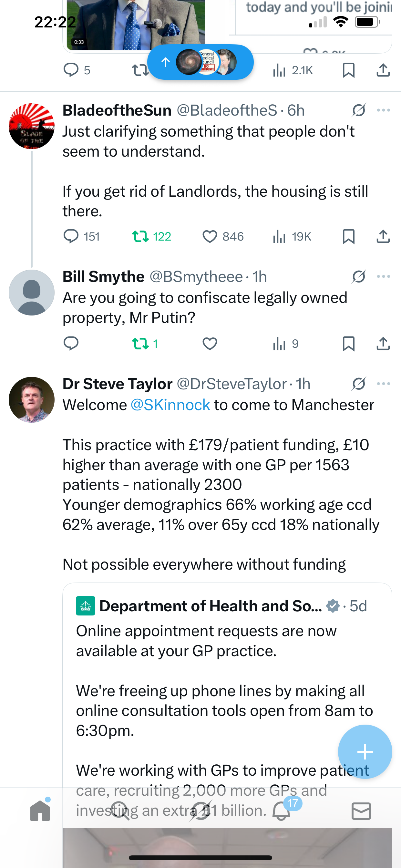Open the Notifications tab with 17 badge
Viewport: 401px width, 868px height.
pyautogui.click(x=281, y=811)
